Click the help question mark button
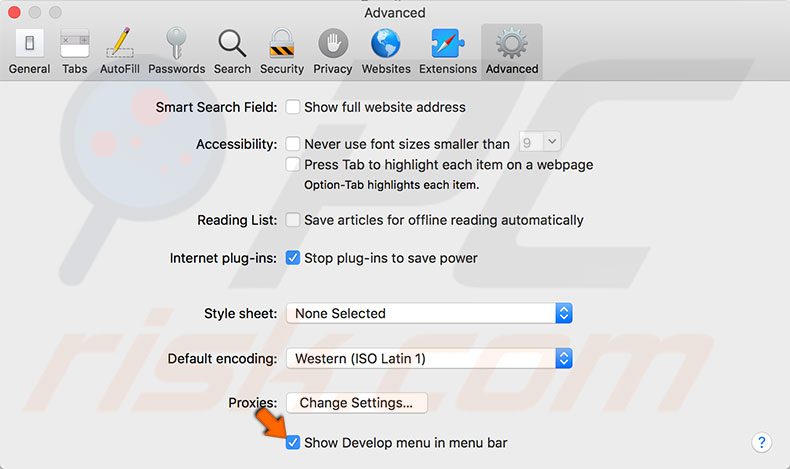Image resolution: width=790 pixels, height=469 pixels. click(761, 443)
